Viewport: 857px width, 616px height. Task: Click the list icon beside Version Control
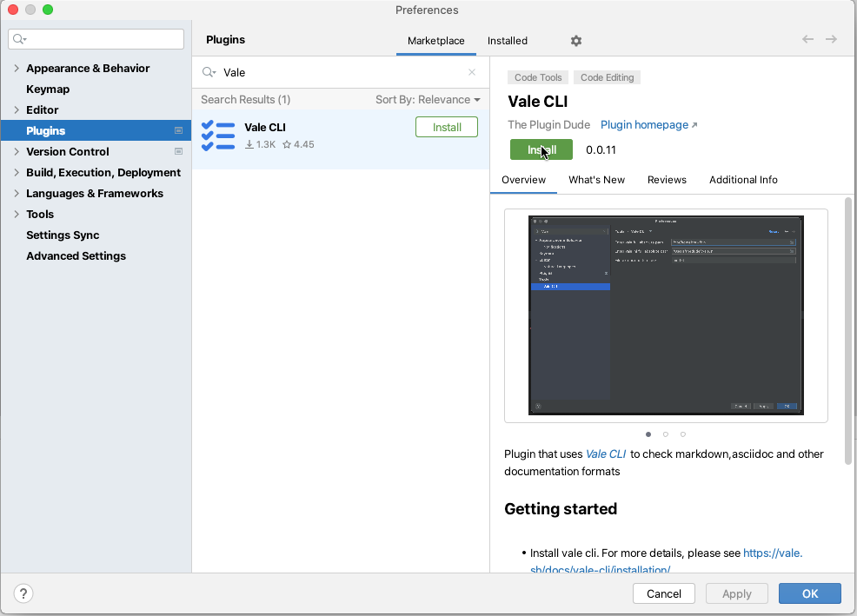(179, 151)
